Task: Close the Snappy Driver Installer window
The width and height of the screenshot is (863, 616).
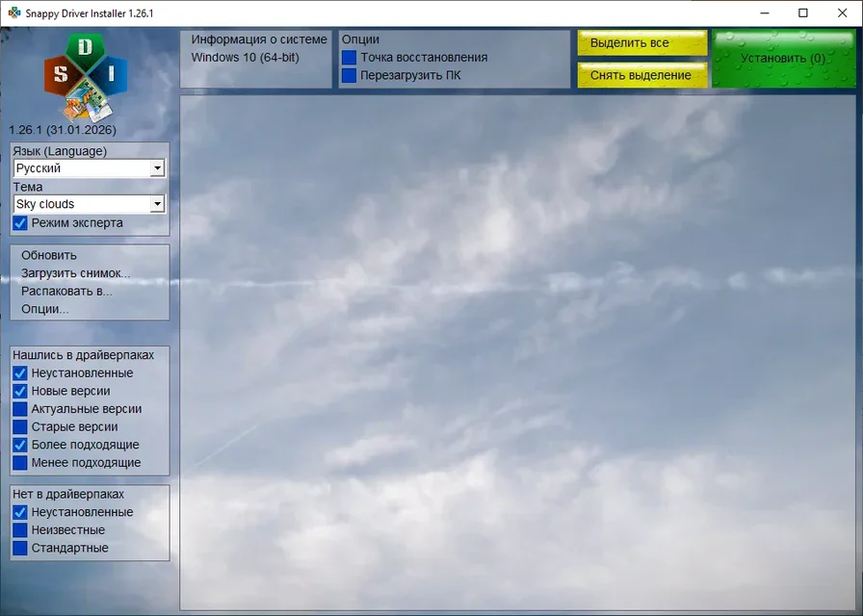Action: [x=842, y=13]
